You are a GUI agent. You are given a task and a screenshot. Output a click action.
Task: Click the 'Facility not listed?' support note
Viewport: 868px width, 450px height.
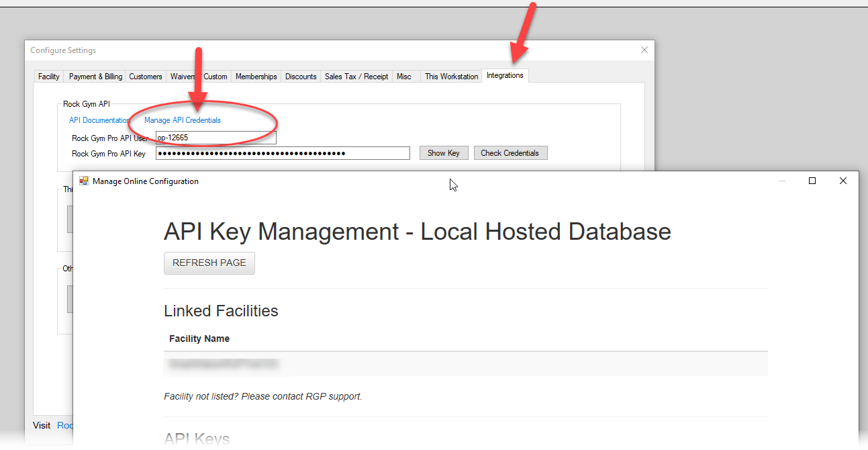coord(263,396)
